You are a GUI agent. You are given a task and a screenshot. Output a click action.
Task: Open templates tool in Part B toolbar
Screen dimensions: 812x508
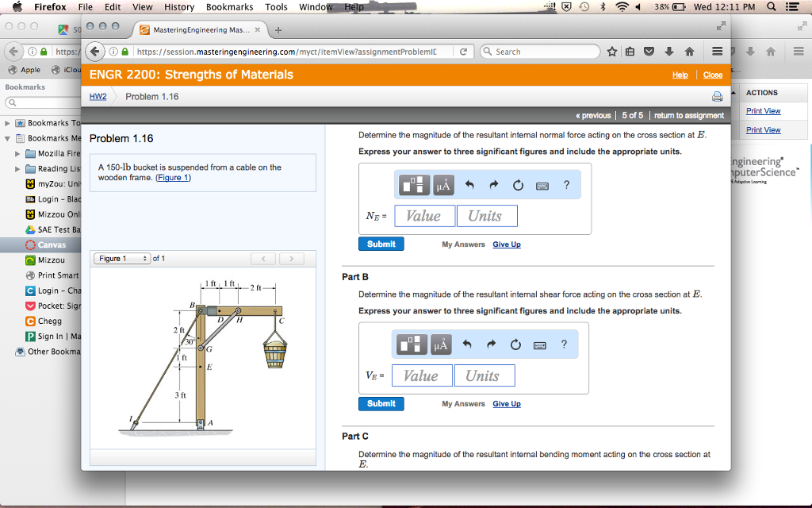[412, 344]
